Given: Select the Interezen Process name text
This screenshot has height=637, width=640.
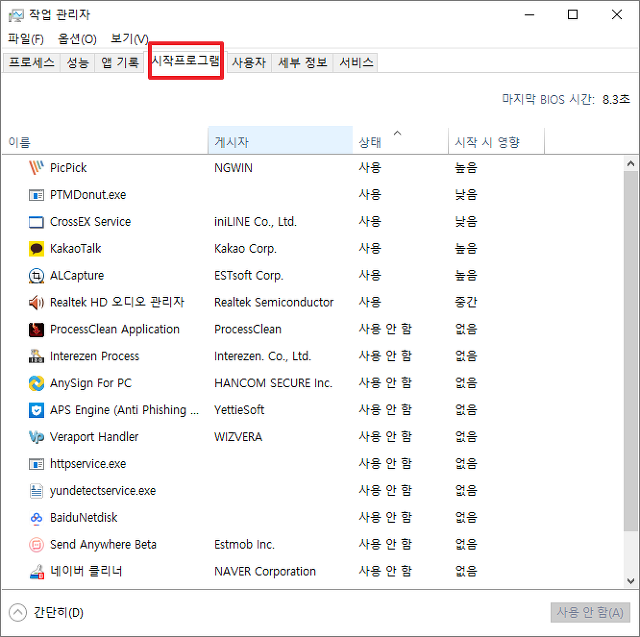Looking at the screenshot, I should click(94, 356).
